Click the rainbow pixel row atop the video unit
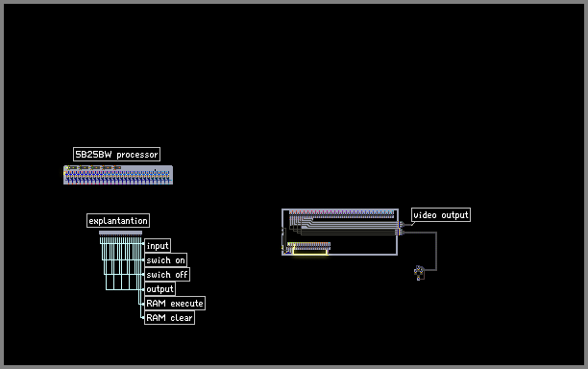The width and height of the screenshot is (588, 369). click(x=342, y=212)
